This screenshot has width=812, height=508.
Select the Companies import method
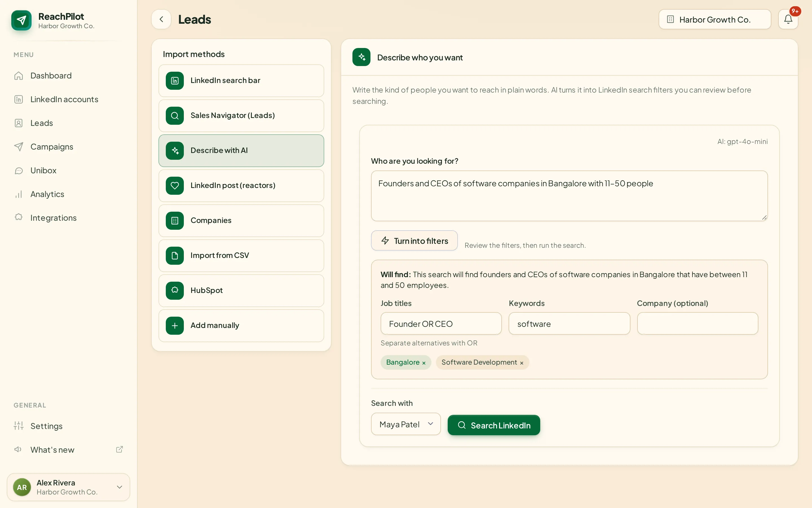pos(241,220)
